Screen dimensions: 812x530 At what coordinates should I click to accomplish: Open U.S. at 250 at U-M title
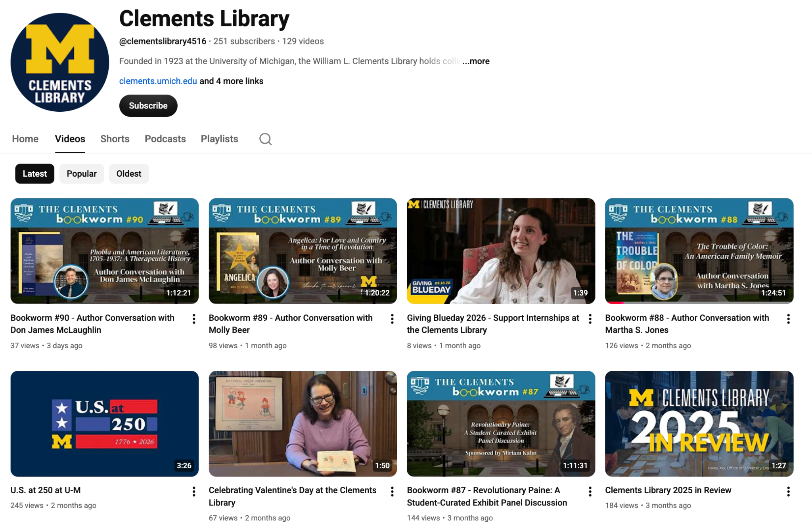[46, 490]
